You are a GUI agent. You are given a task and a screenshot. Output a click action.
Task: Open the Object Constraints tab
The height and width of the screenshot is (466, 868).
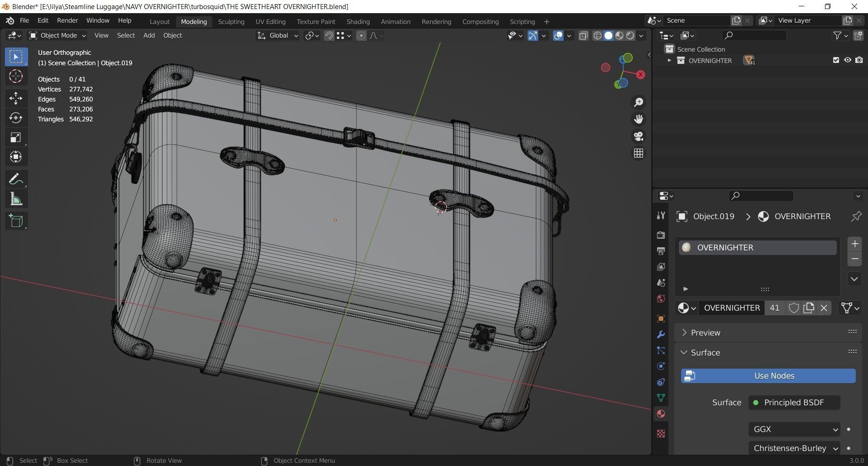(x=661, y=382)
